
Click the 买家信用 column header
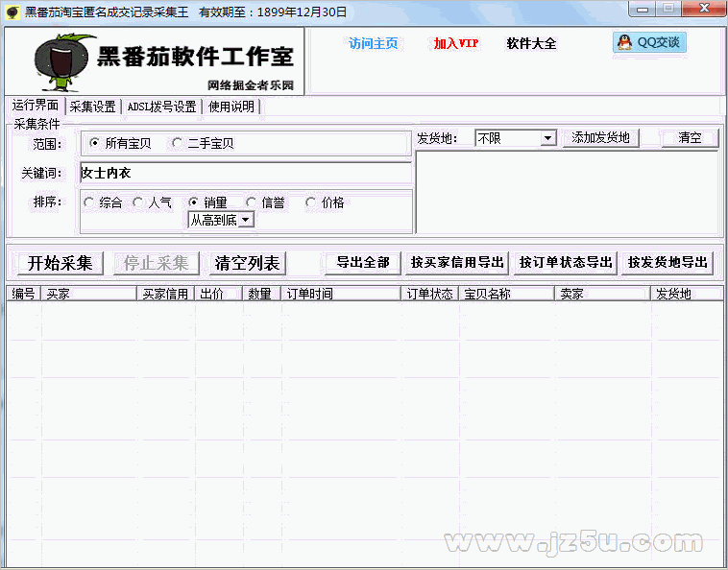[x=166, y=294]
